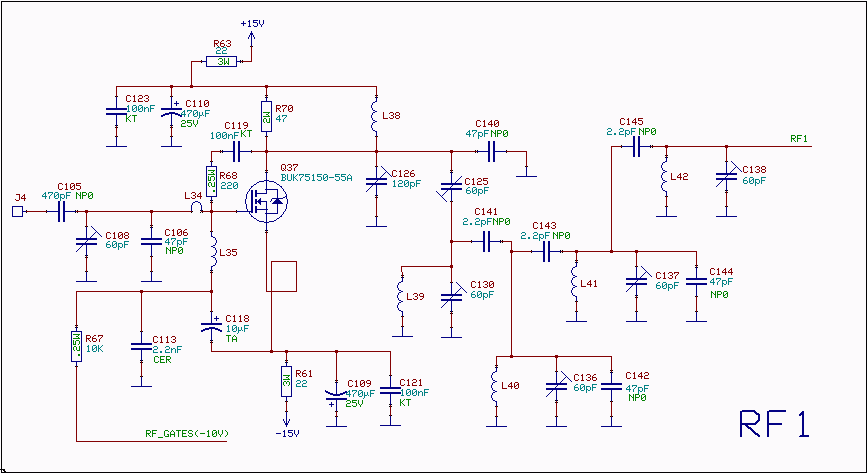867x473 pixels.
Task: Click resistor R67 10K symbol
Action: pyautogui.click(x=76, y=346)
